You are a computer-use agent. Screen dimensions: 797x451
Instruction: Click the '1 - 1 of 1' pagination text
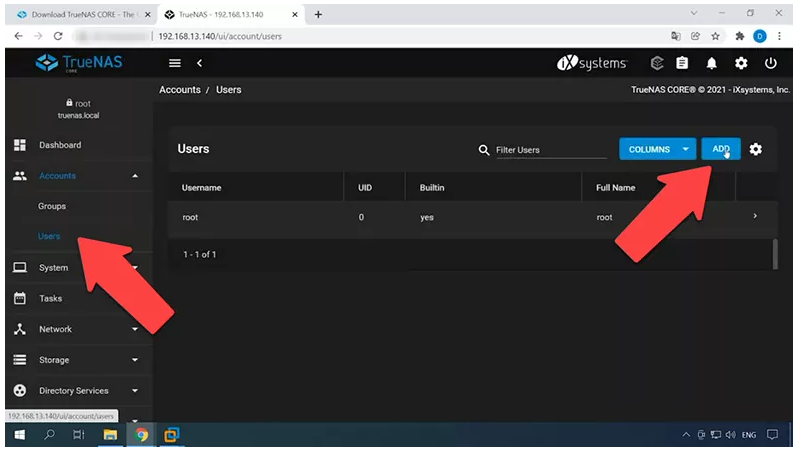point(200,254)
